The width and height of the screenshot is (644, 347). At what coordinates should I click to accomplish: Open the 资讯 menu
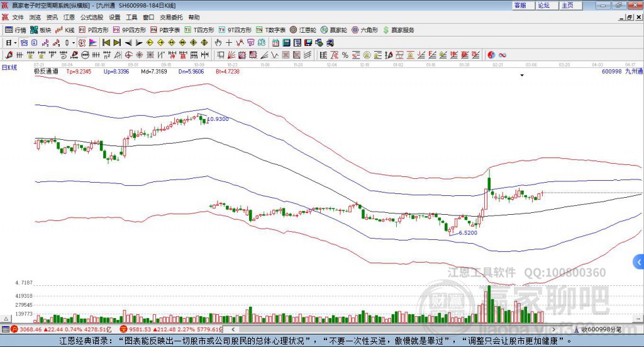point(52,17)
